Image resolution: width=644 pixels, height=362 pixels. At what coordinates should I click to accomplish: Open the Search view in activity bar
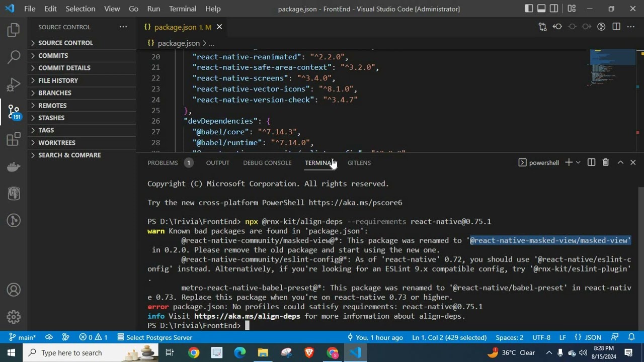tap(14, 57)
